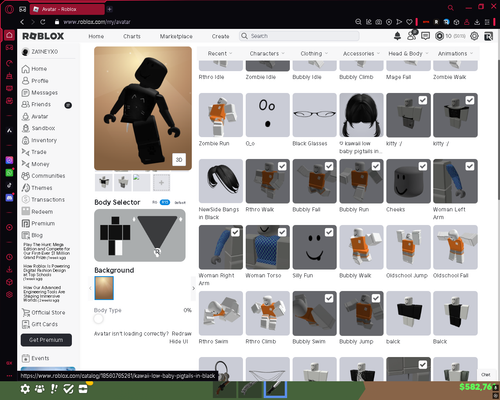
Task: Click the Get Premium button
Action: pyautogui.click(x=46, y=340)
